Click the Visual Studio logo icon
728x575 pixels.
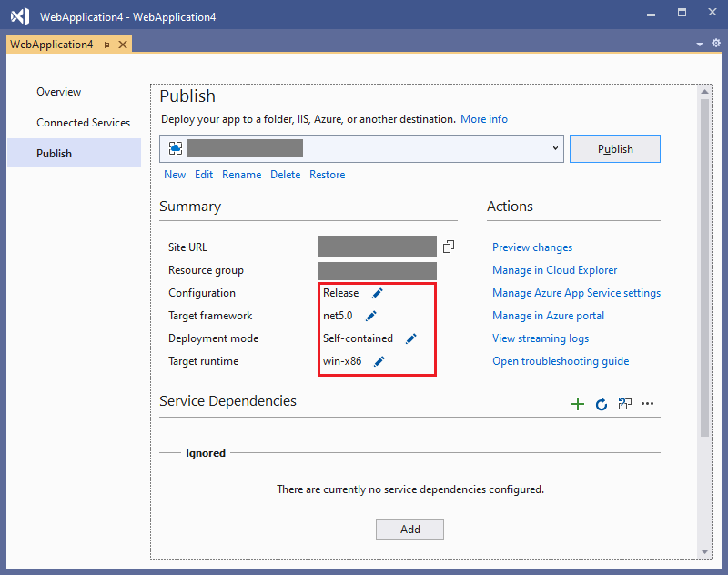[x=20, y=16]
